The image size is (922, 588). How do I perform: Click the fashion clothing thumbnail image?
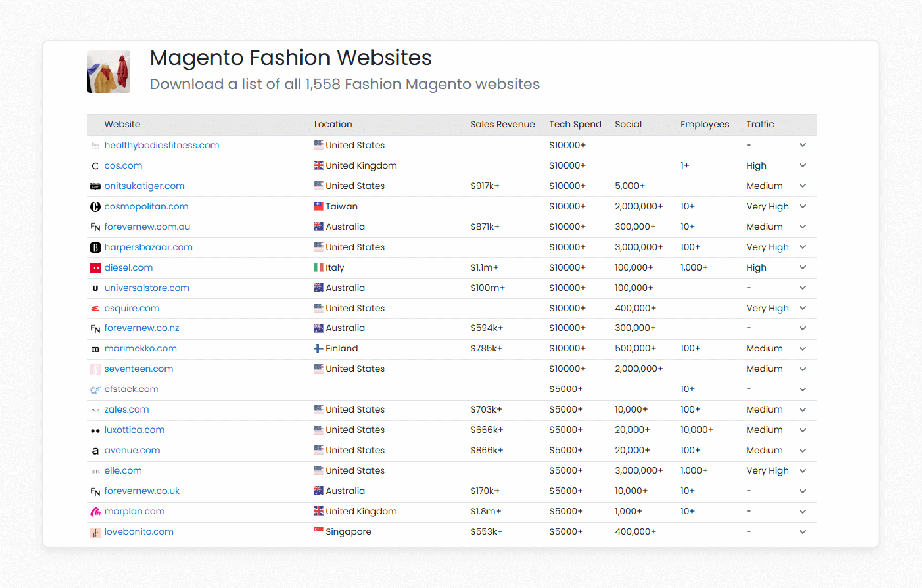tap(109, 72)
